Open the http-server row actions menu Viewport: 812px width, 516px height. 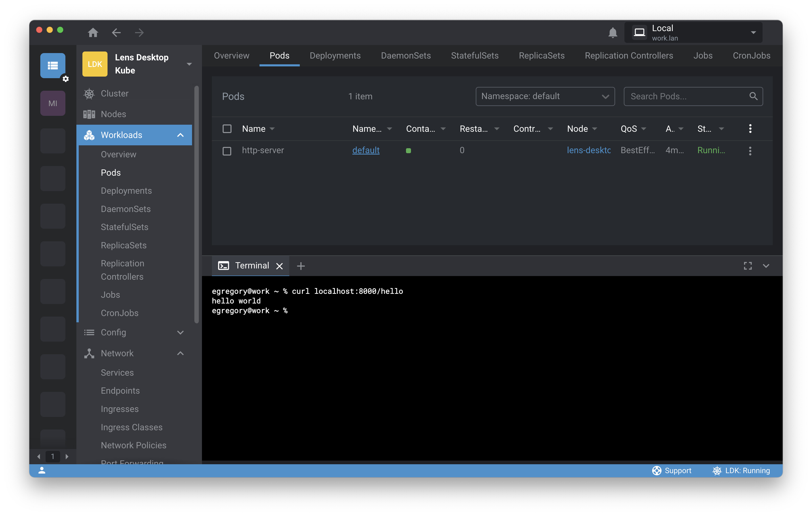tap(750, 151)
